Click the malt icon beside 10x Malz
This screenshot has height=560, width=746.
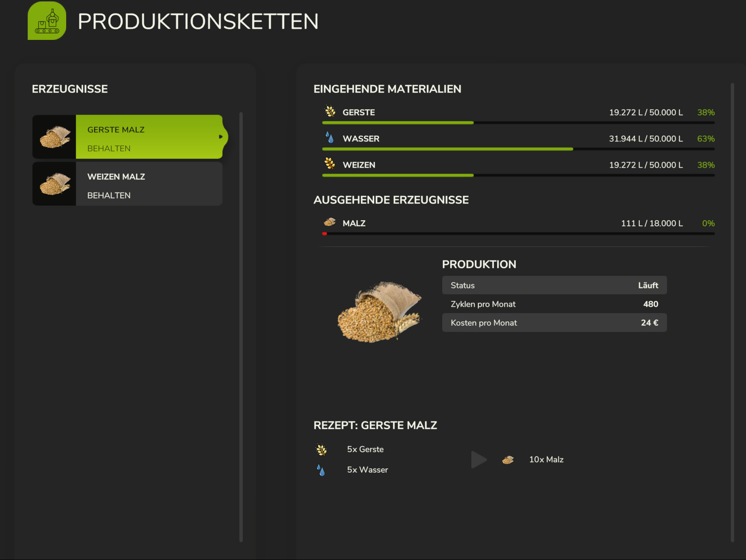click(x=508, y=460)
